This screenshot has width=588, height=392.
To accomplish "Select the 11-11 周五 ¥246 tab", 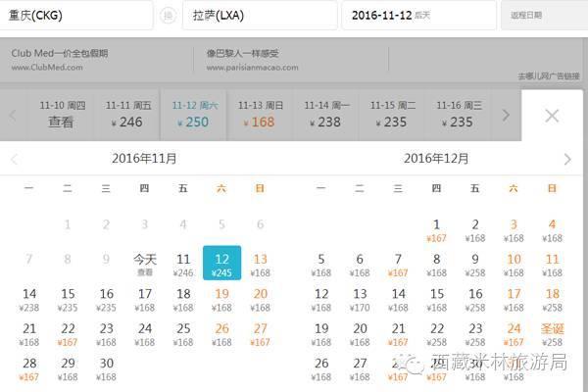I will pyautogui.click(x=130, y=114).
